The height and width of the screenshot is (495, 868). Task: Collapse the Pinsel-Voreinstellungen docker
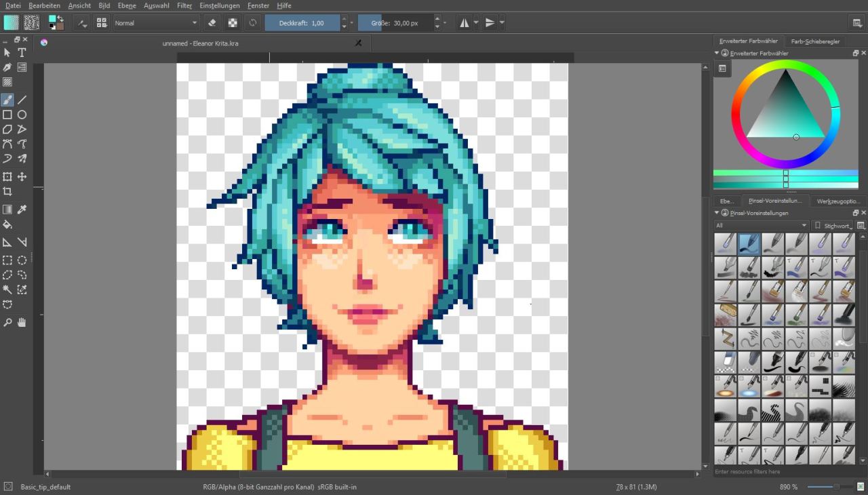[x=717, y=213]
